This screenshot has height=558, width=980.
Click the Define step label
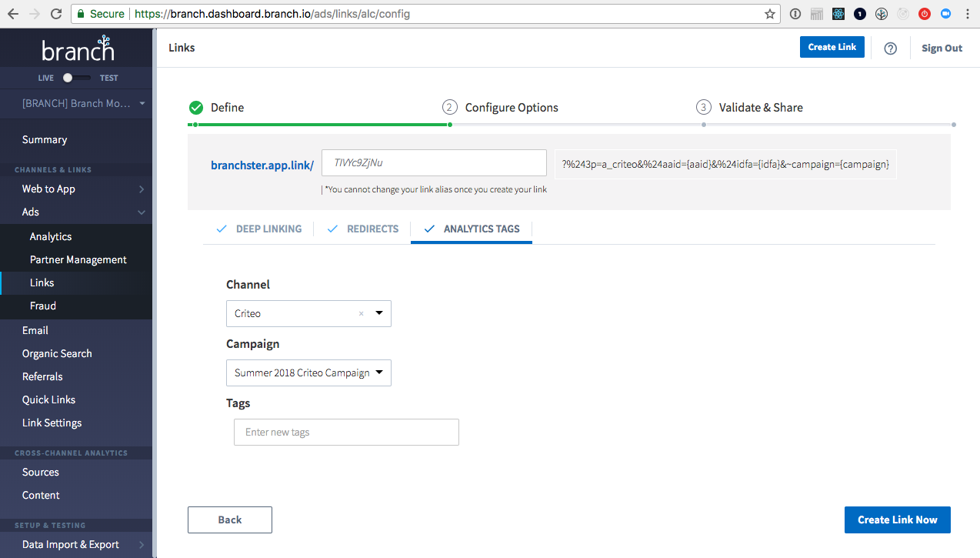[x=227, y=108]
